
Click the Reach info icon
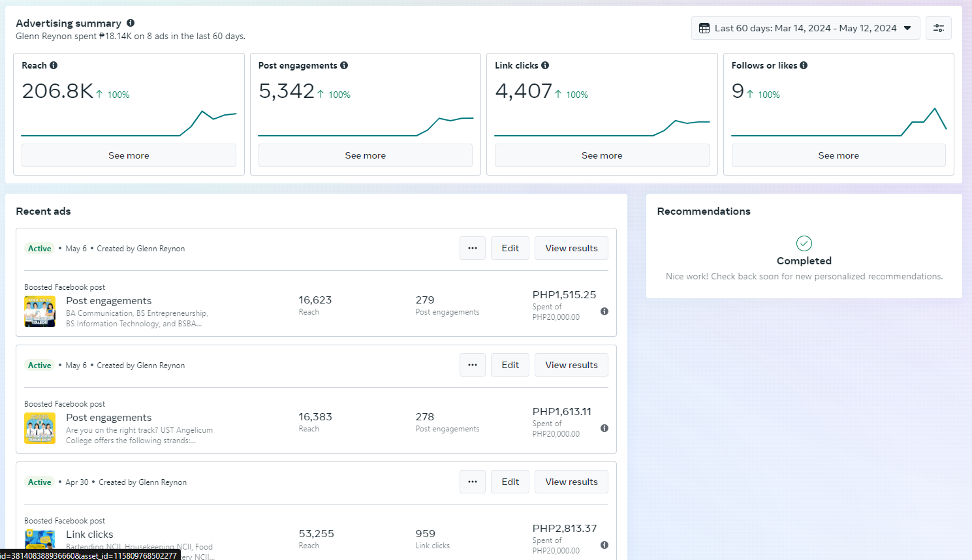(x=54, y=65)
